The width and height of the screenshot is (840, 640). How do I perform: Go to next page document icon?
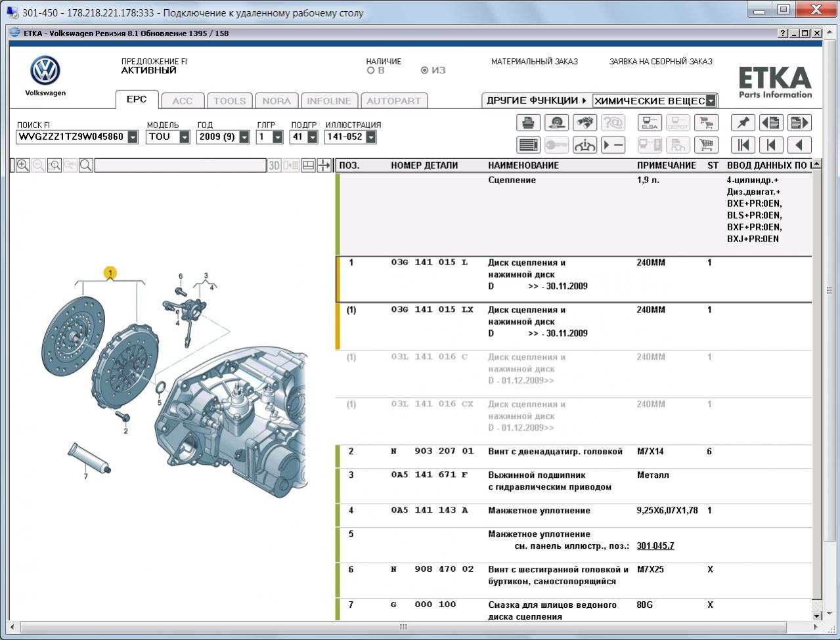799,123
